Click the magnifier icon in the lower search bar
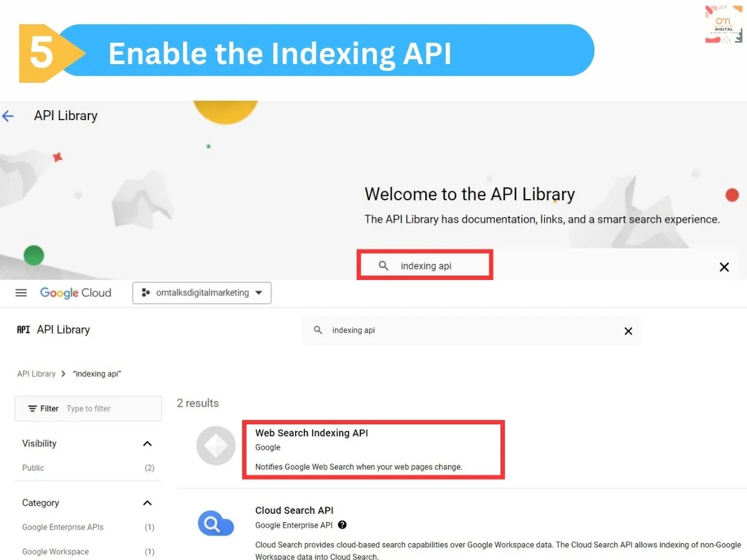The width and height of the screenshot is (747, 560). [318, 330]
